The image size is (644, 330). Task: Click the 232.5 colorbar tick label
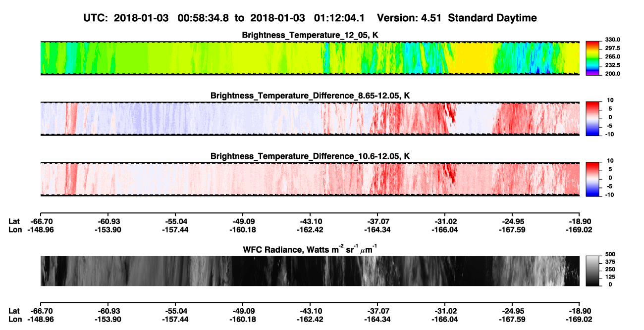[x=612, y=65]
